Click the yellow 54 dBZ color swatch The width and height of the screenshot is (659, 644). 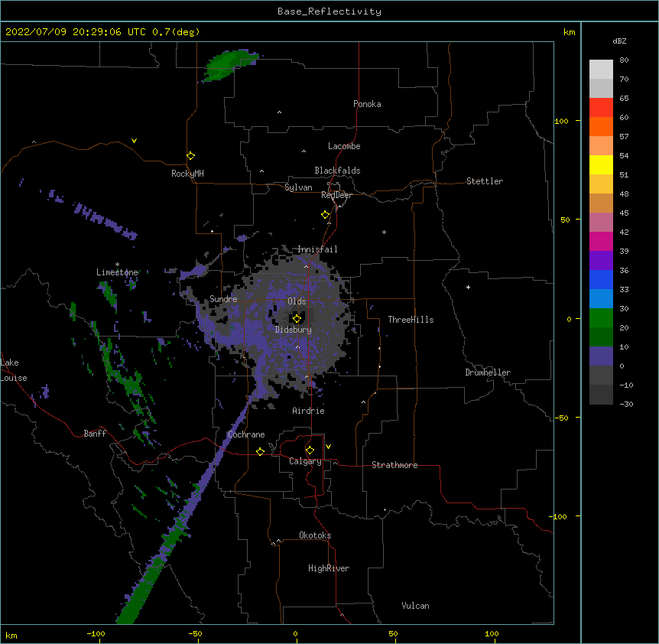(x=601, y=164)
